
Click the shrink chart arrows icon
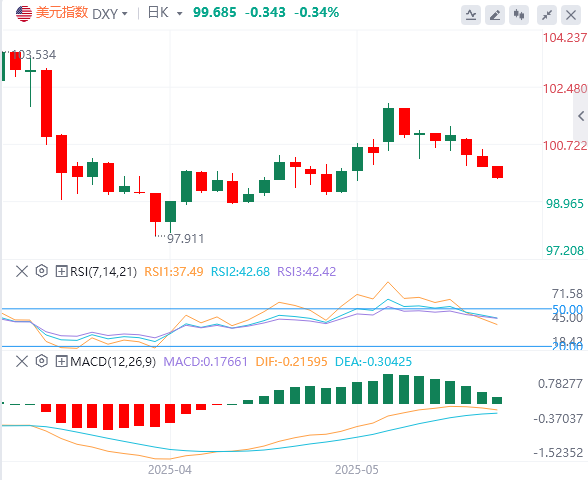click(x=547, y=15)
